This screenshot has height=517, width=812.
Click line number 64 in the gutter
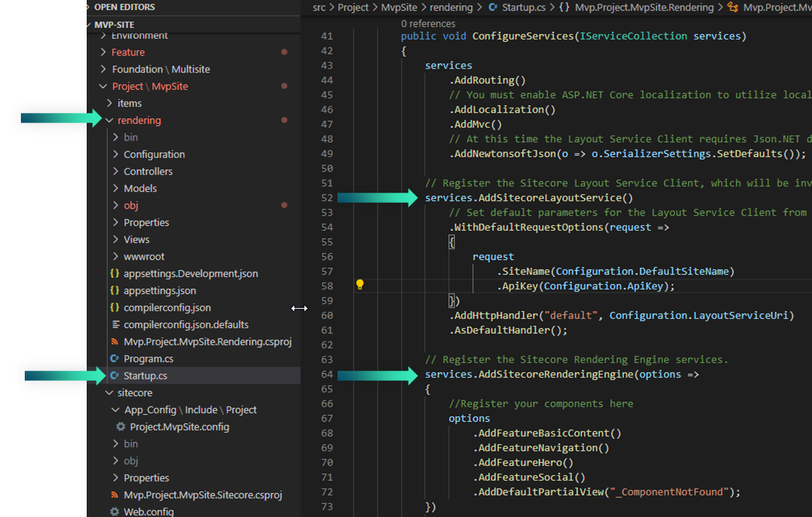pyautogui.click(x=326, y=375)
